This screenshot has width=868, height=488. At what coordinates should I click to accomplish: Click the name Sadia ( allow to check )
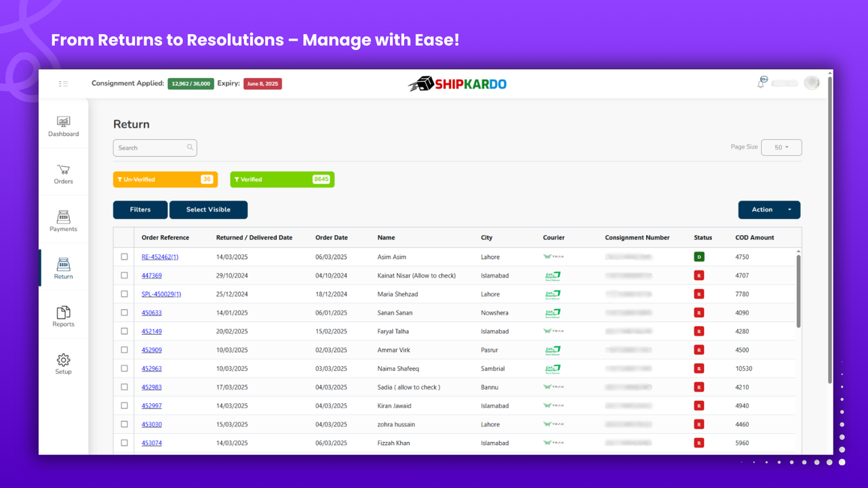coord(409,388)
